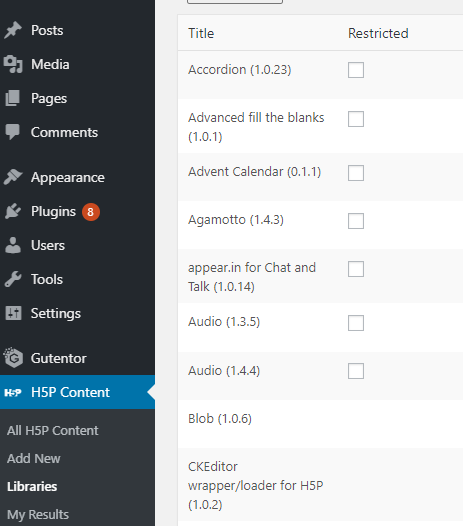Tick Restricted for Advent Calendar (0.1.1)
This screenshot has width=463, height=526.
pos(356,173)
